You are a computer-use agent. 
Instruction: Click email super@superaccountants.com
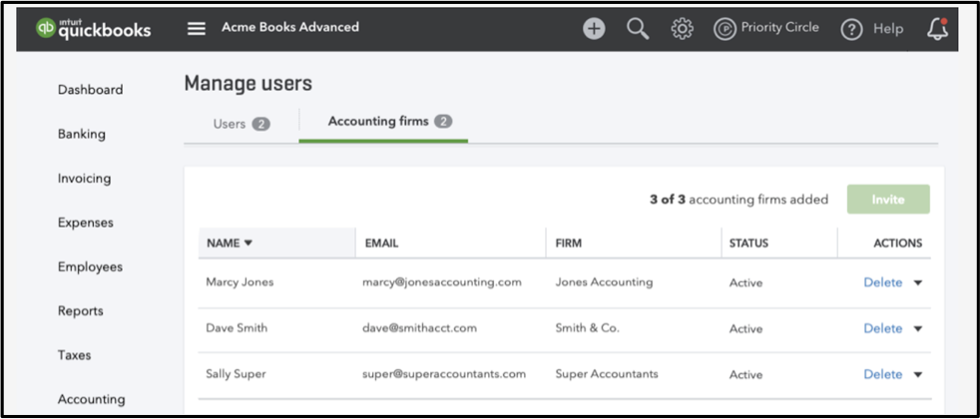pos(444,374)
